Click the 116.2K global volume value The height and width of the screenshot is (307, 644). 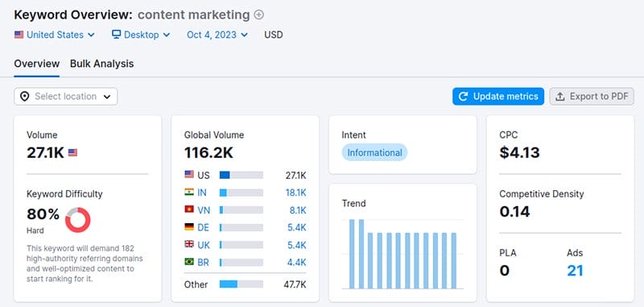point(208,153)
